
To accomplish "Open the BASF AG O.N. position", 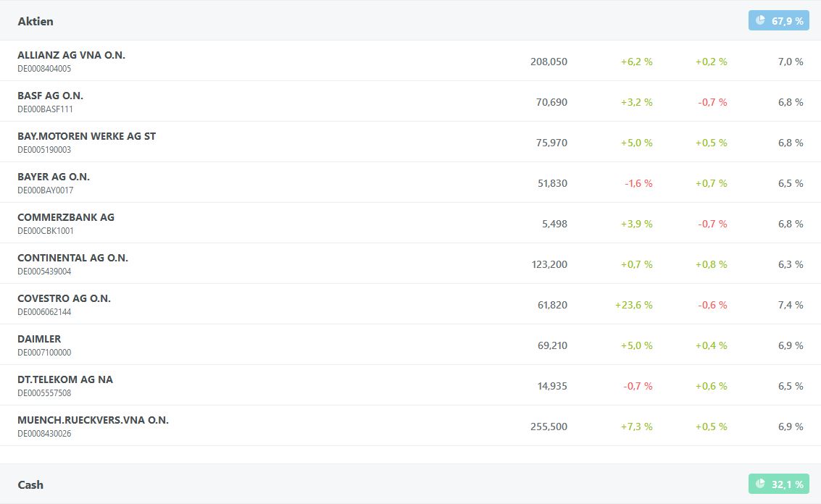I will (50, 96).
